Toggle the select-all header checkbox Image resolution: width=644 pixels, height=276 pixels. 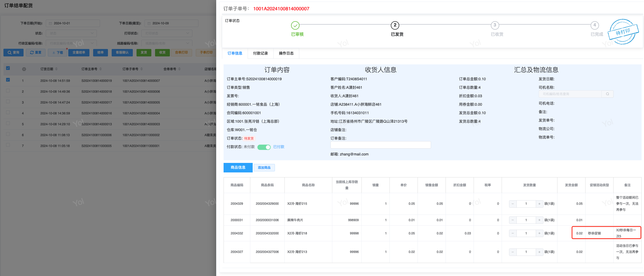pyautogui.click(x=8, y=68)
